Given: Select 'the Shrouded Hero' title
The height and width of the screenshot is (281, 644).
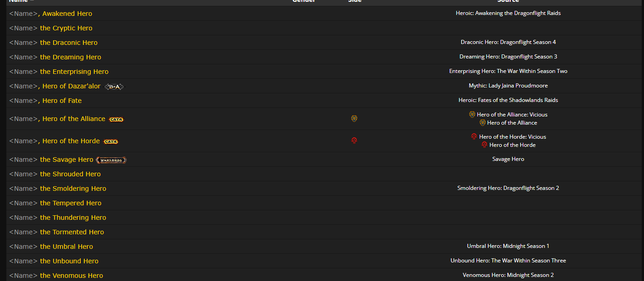Looking at the screenshot, I should (x=70, y=174).
